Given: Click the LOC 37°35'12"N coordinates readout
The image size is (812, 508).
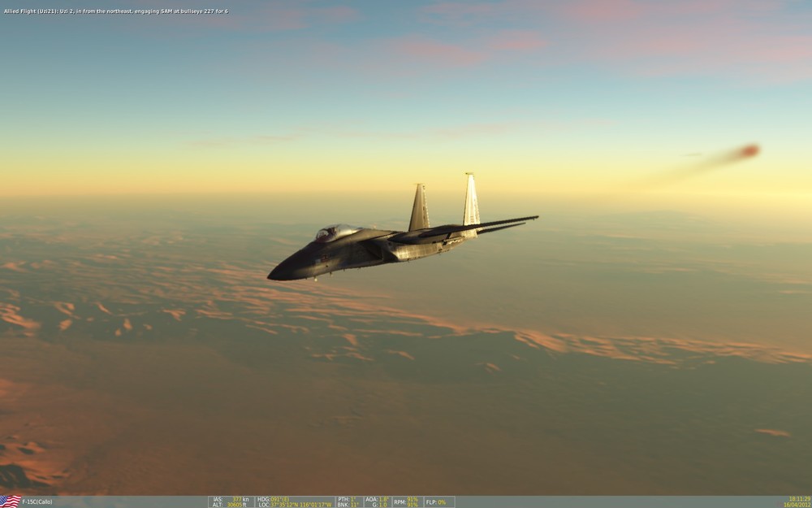Looking at the screenshot, I should (296, 505).
